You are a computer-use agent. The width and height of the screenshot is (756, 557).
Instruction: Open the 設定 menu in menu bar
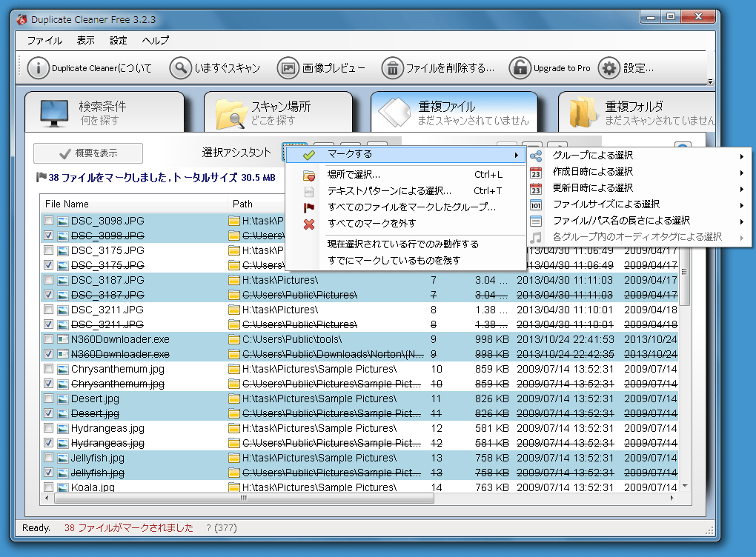[x=119, y=41]
